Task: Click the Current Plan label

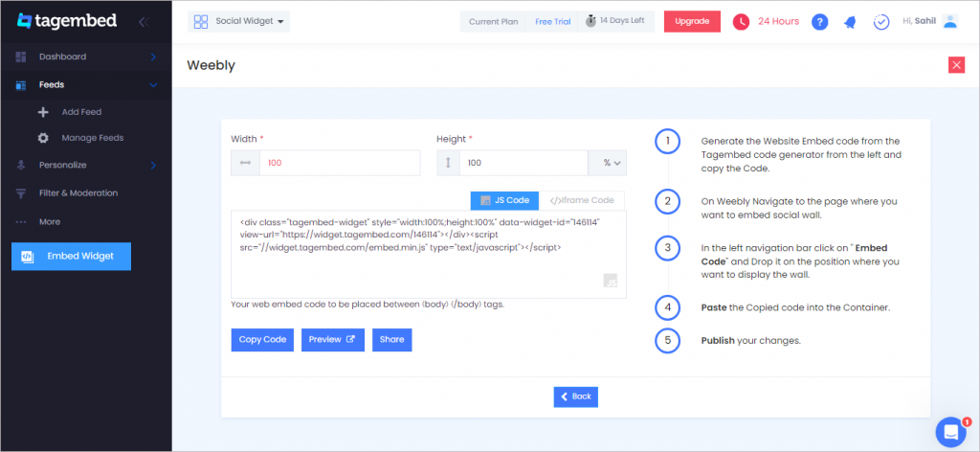Action: pyautogui.click(x=494, y=22)
